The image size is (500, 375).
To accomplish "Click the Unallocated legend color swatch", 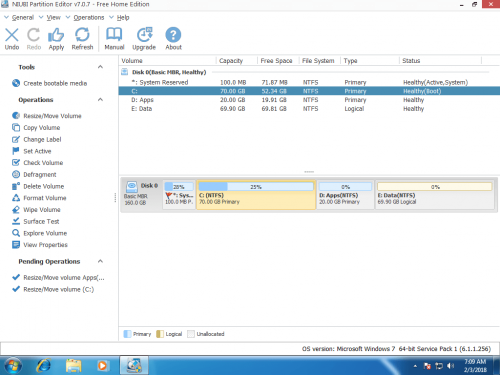I will click(x=191, y=334).
